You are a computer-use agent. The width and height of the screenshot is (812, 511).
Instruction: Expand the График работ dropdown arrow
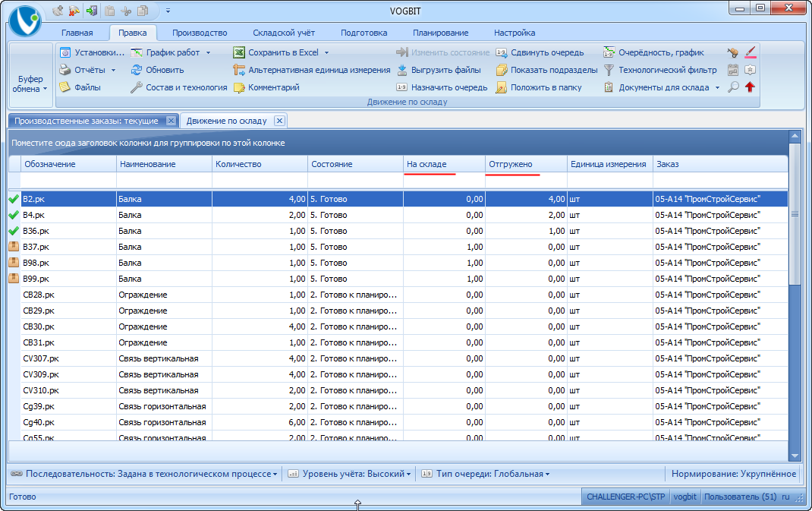(208, 53)
